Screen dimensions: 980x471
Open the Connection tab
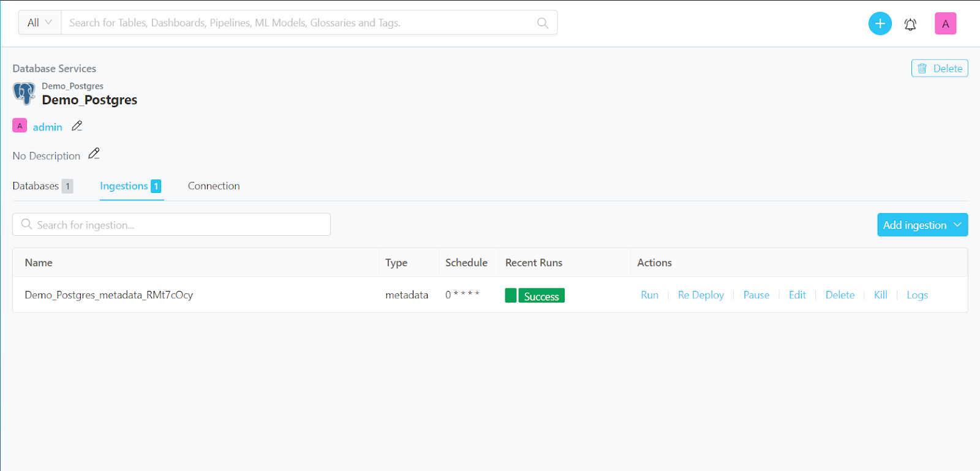[x=214, y=186]
